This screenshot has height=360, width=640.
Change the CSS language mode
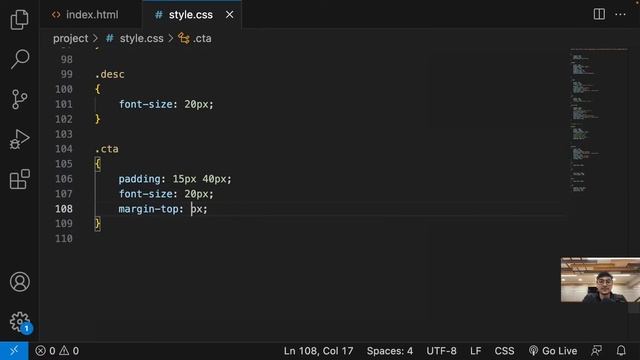pyautogui.click(x=504, y=351)
